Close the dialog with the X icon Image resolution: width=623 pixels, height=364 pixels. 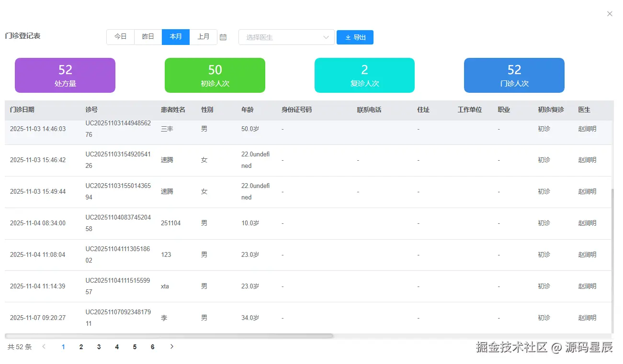click(x=610, y=14)
